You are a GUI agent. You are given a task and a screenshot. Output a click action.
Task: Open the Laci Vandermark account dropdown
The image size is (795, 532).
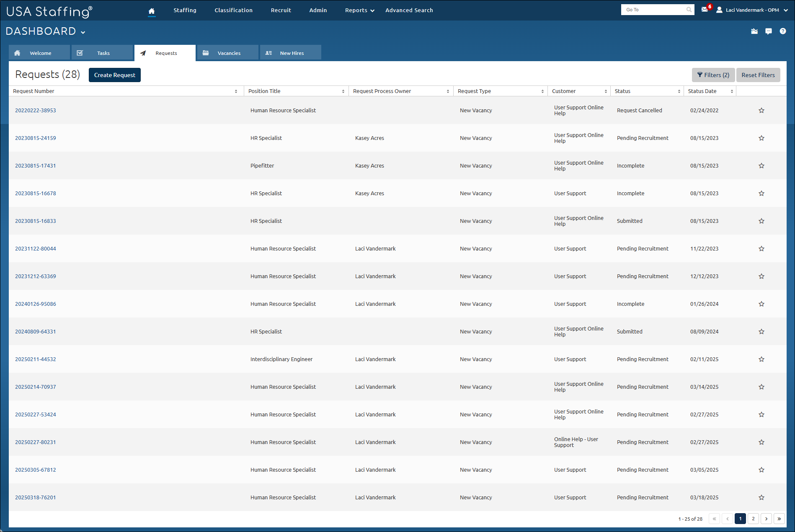(752, 10)
